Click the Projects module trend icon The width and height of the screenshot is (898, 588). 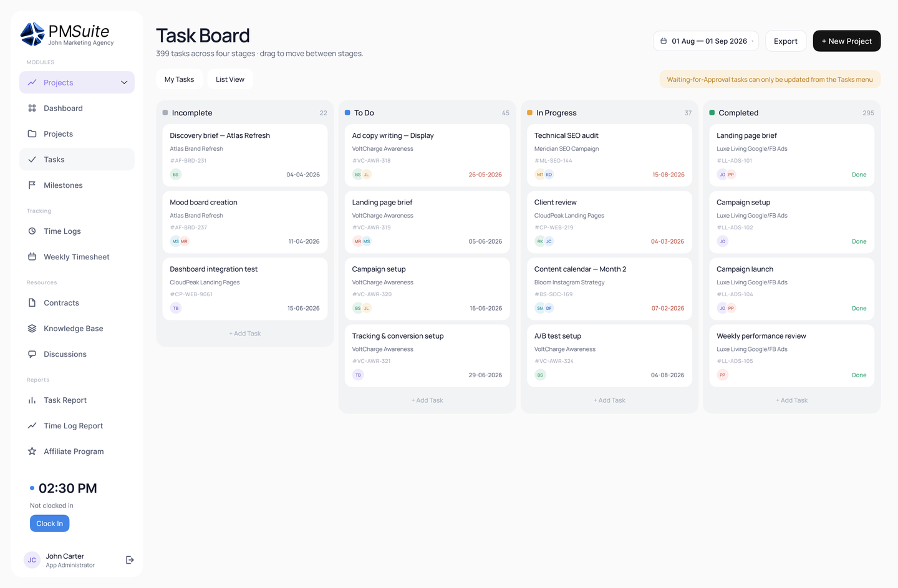click(32, 82)
